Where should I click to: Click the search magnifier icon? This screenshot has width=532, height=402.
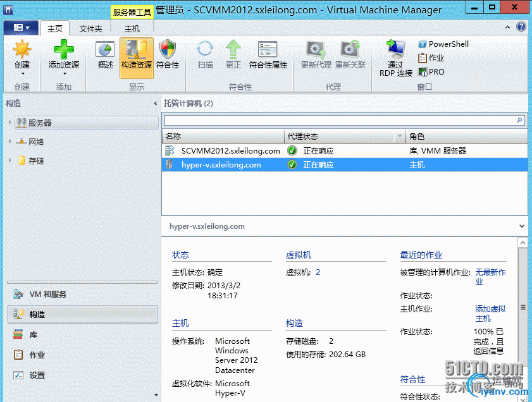pyautogui.click(x=519, y=120)
